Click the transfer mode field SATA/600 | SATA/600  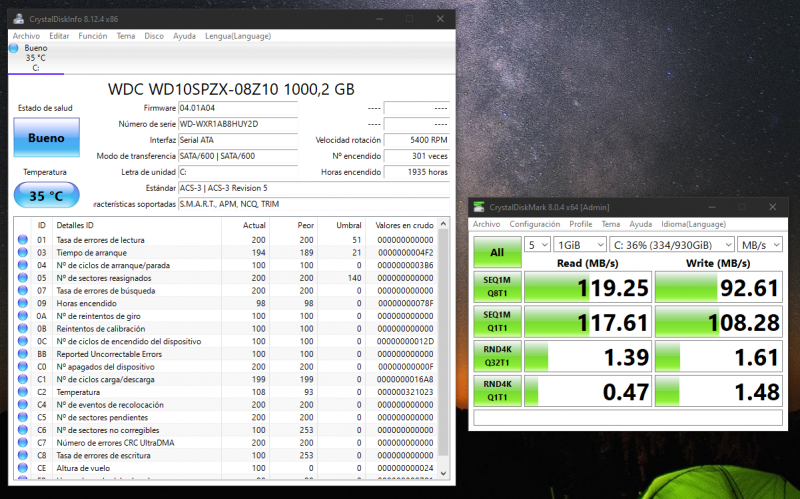238,156
